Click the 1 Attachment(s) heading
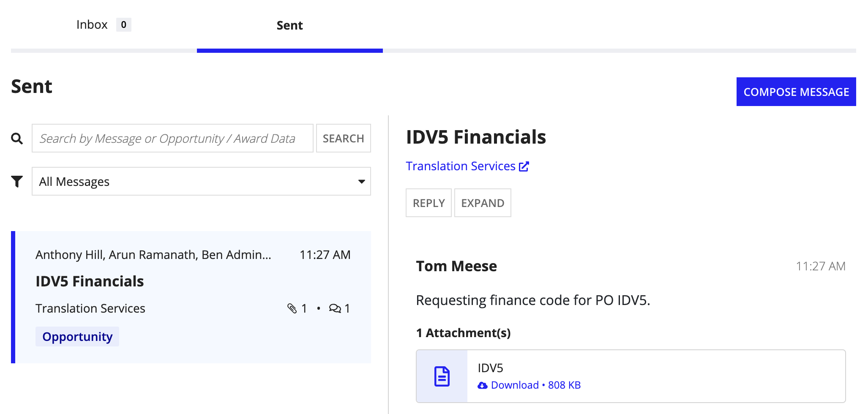This screenshot has height=414, width=868. tap(464, 333)
